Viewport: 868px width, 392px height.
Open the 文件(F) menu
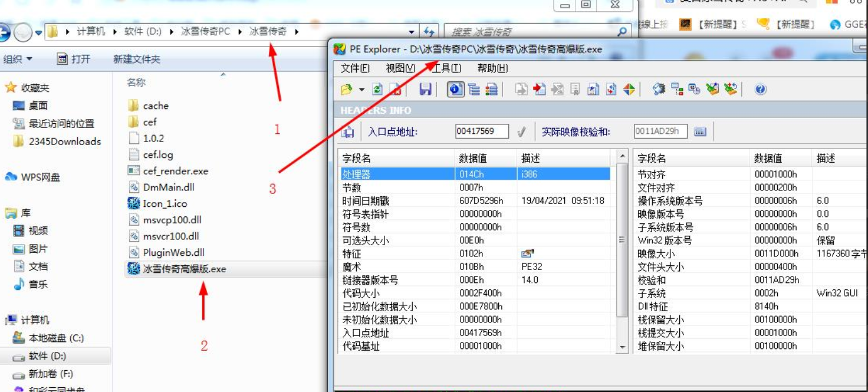pos(355,68)
